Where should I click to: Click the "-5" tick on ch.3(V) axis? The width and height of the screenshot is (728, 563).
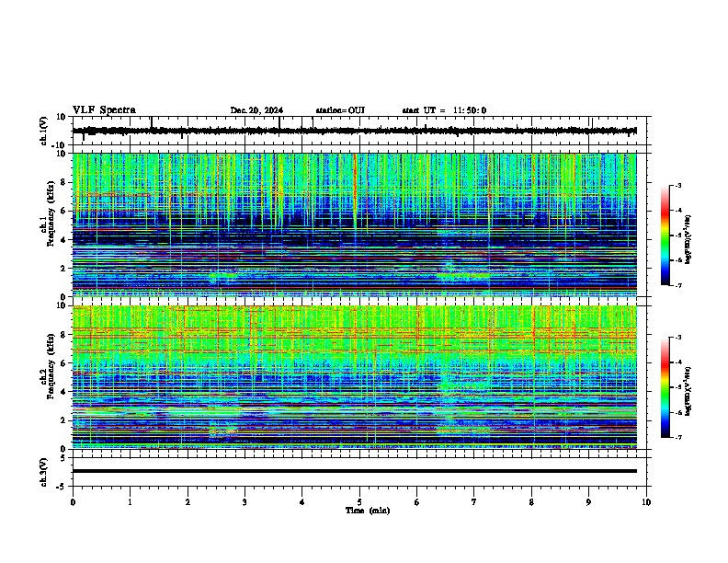pyautogui.click(x=63, y=487)
